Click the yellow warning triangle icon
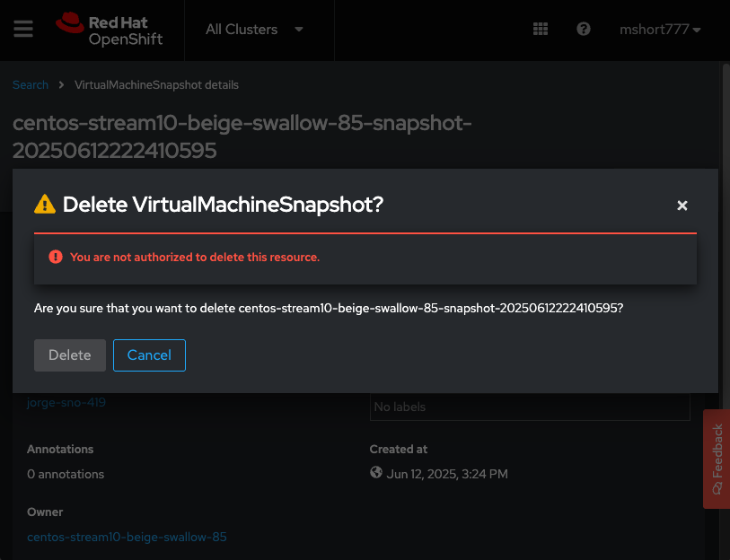Screen dimensions: 730x560 pyautogui.click(x=45, y=205)
